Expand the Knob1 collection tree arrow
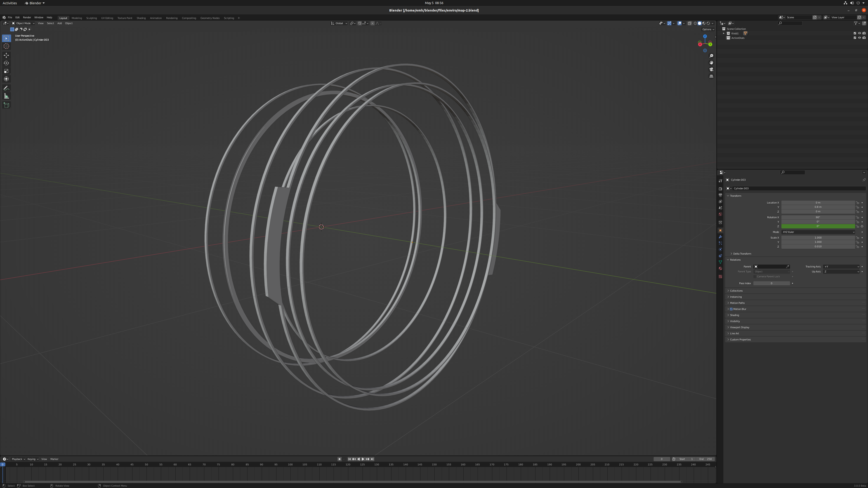 pos(723,33)
